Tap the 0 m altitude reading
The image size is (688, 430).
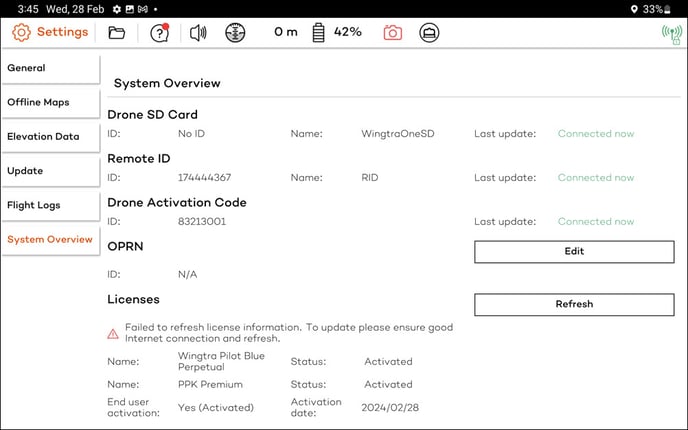tap(286, 32)
